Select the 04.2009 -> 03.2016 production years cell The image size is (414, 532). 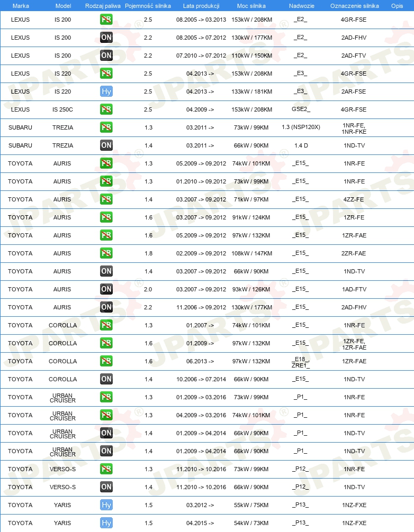pos(201,415)
